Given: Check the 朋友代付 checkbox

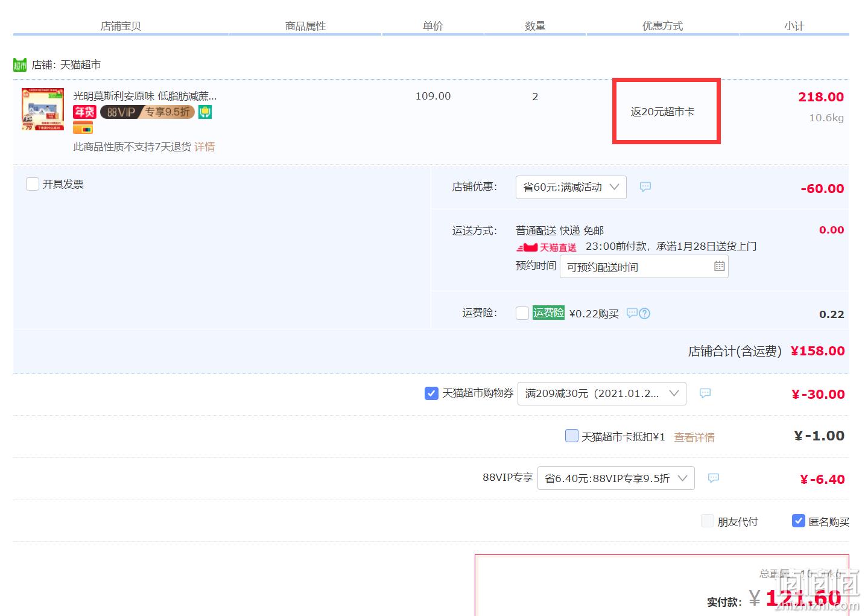Looking at the screenshot, I should point(708,521).
